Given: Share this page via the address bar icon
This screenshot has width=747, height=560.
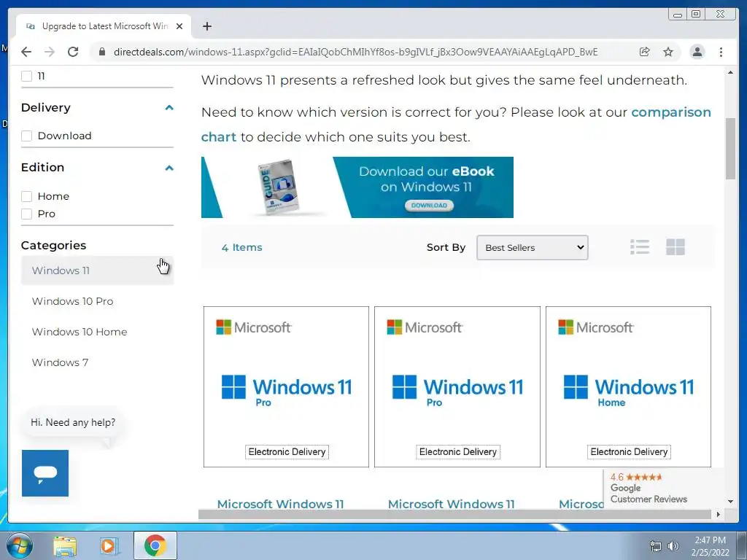Looking at the screenshot, I should coord(645,52).
